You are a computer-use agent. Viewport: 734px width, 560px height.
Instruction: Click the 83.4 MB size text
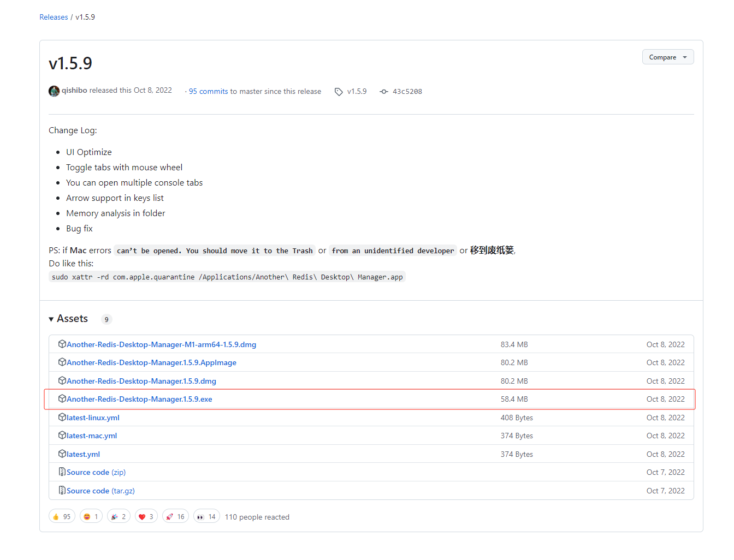[x=514, y=344]
